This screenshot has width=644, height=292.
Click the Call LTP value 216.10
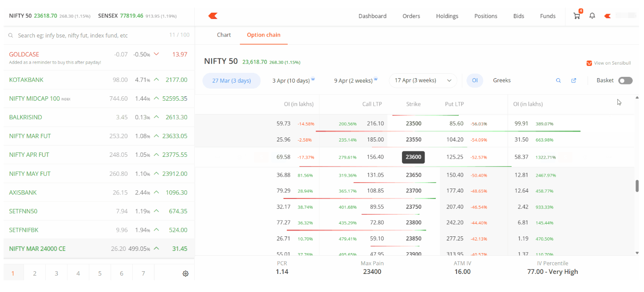(375, 123)
